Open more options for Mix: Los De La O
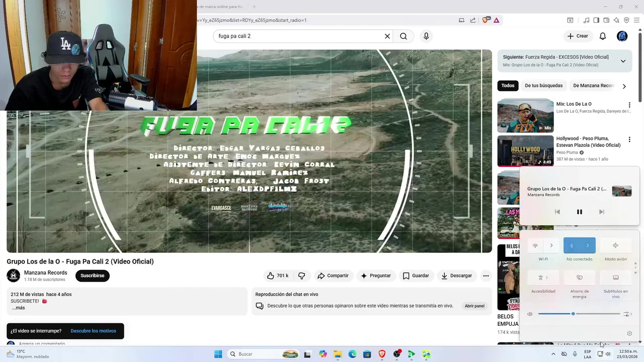The width and height of the screenshot is (644, 362). coord(629,105)
